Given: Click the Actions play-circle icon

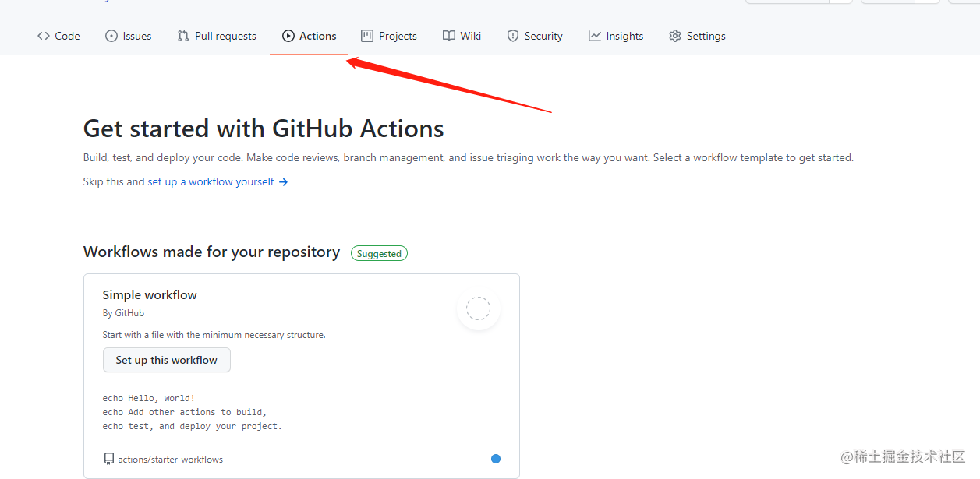Looking at the screenshot, I should tap(288, 36).
